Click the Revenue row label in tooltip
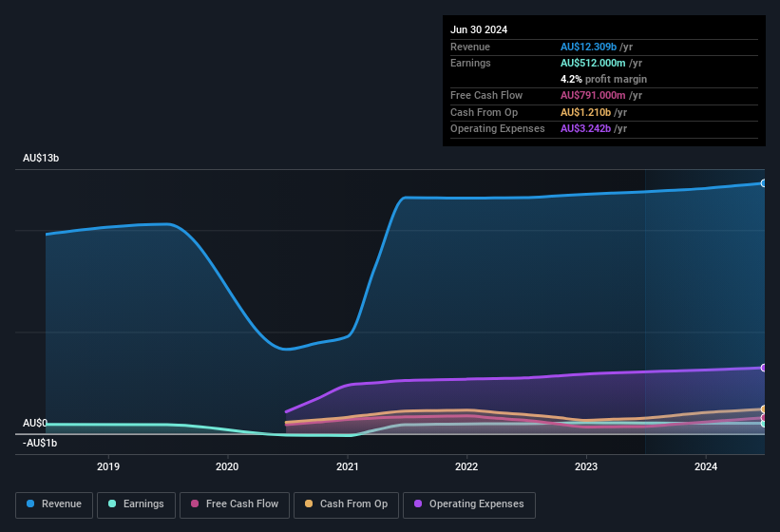780x532 pixels. pos(470,47)
